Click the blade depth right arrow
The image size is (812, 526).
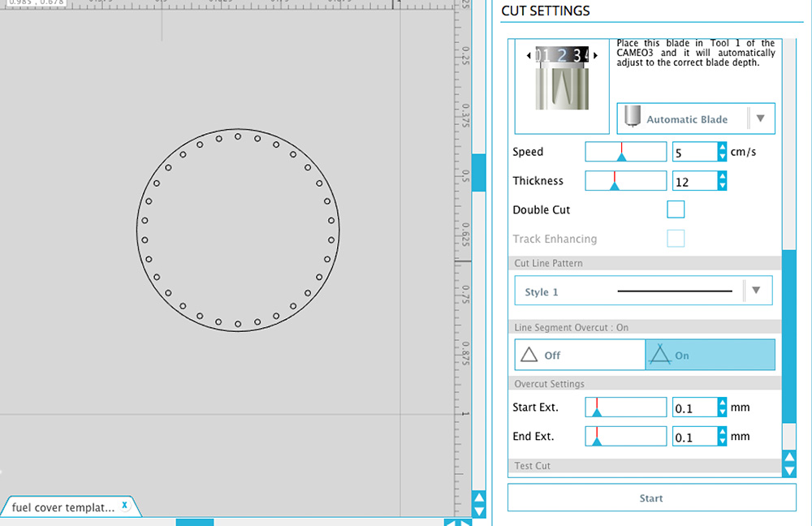(x=596, y=55)
